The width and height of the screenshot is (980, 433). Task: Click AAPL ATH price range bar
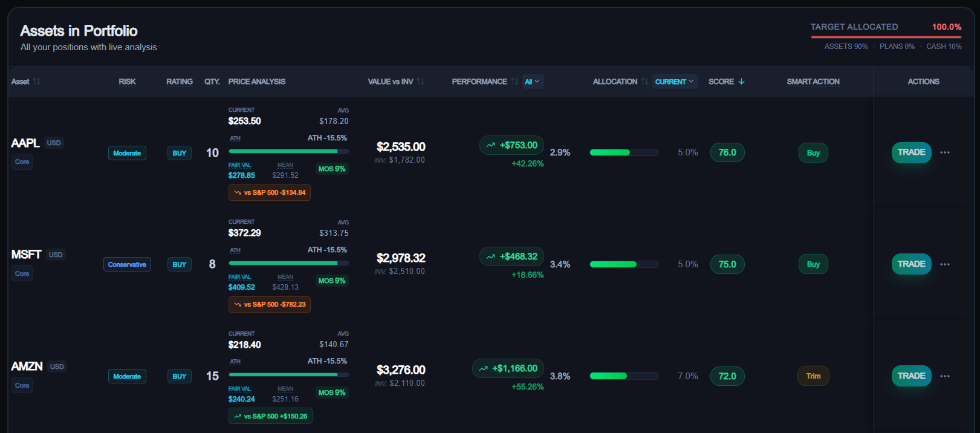click(288, 151)
